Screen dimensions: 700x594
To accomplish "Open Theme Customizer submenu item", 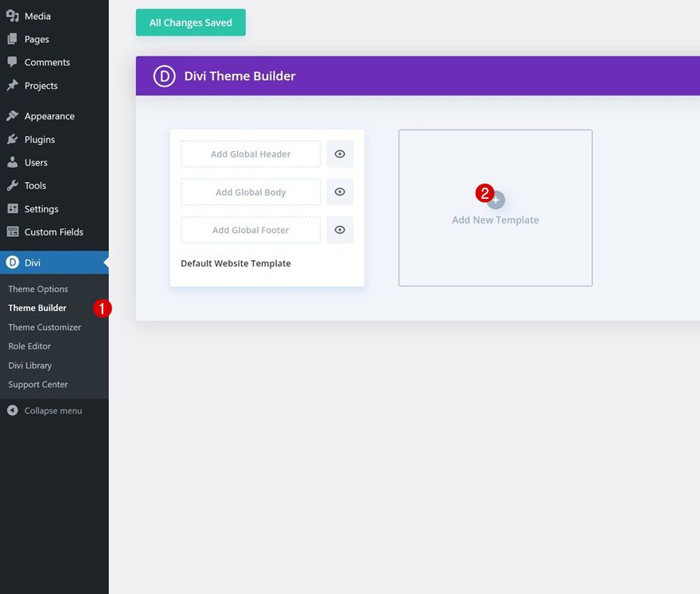I will click(45, 327).
